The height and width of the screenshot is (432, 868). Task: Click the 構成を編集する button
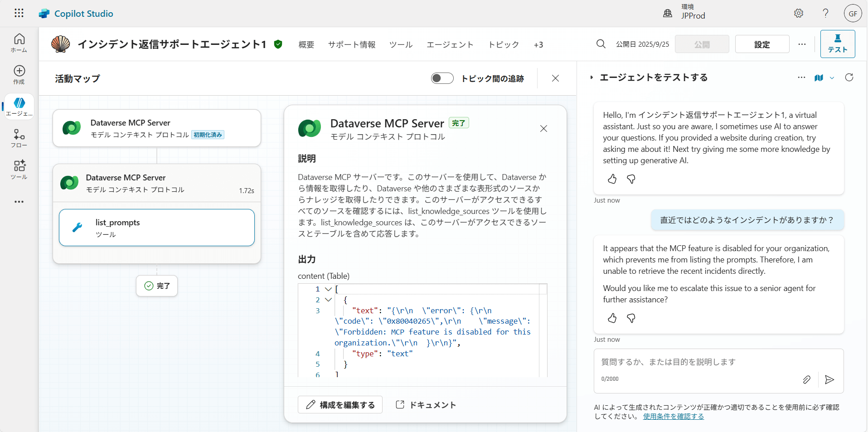[x=340, y=404]
